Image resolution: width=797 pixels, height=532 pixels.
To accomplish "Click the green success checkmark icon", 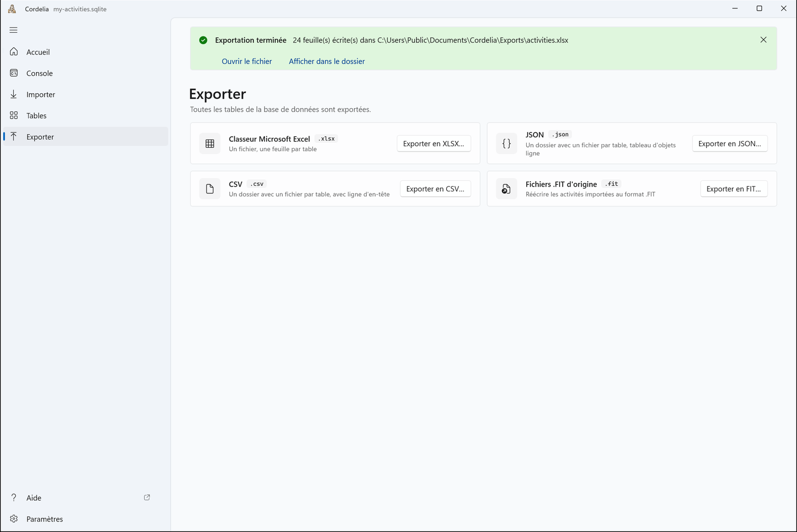I will pos(203,40).
